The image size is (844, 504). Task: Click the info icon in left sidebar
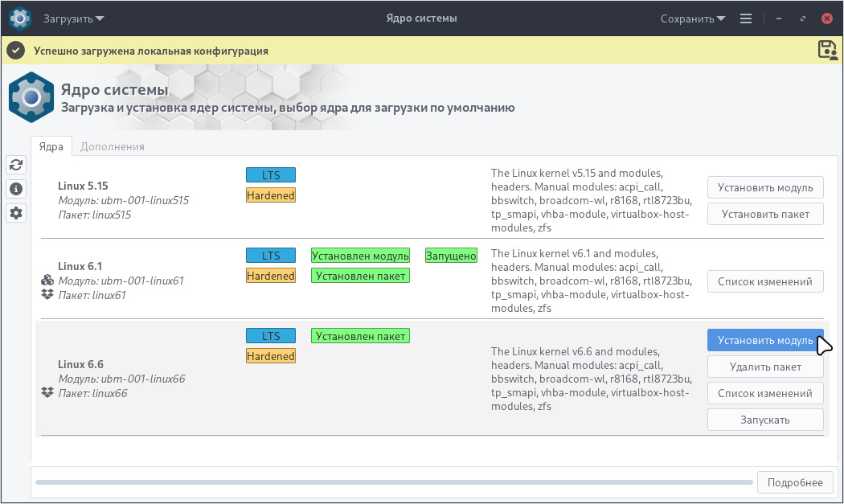[x=16, y=189]
